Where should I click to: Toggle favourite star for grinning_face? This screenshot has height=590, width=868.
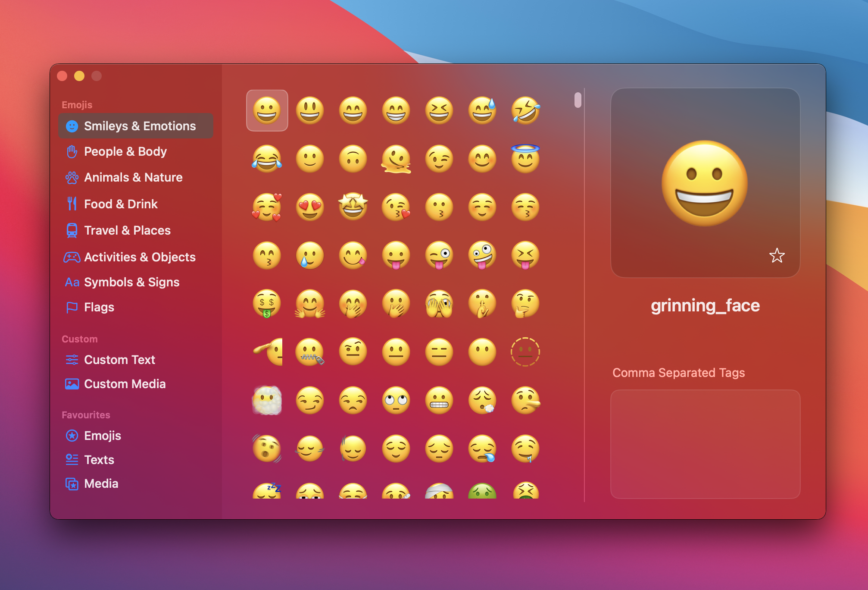click(x=777, y=256)
